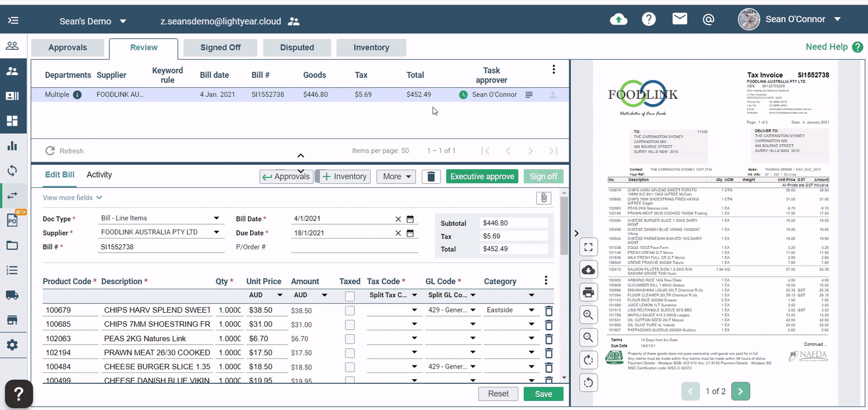Switch to the Inventory tab
The height and width of the screenshot is (410, 868).
pos(371,48)
